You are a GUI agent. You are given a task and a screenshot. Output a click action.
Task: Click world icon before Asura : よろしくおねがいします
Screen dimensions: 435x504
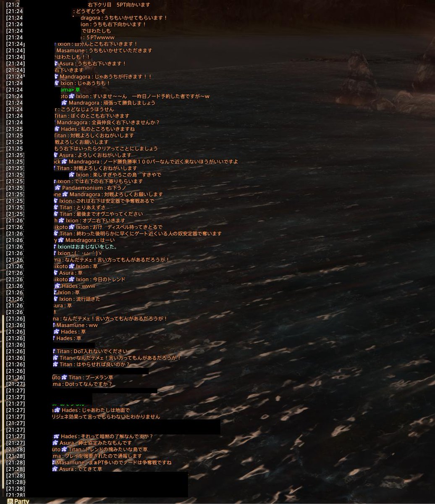coord(56,155)
